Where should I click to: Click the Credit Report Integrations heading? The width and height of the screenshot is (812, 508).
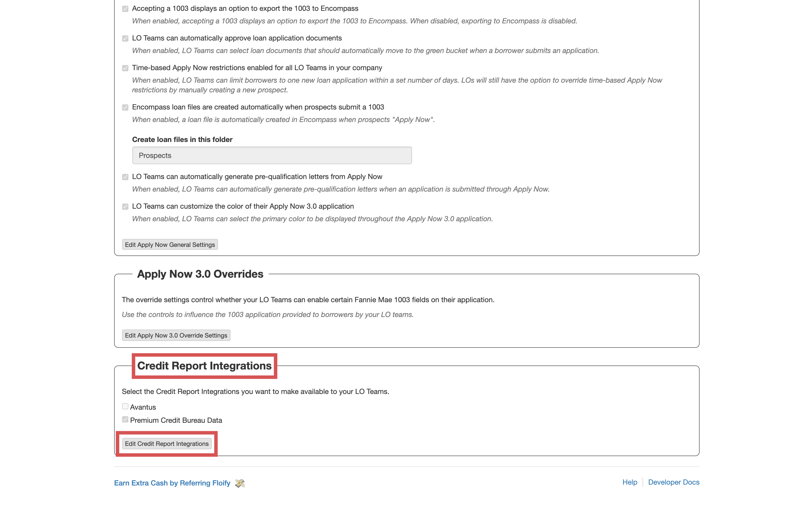[204, 365]
